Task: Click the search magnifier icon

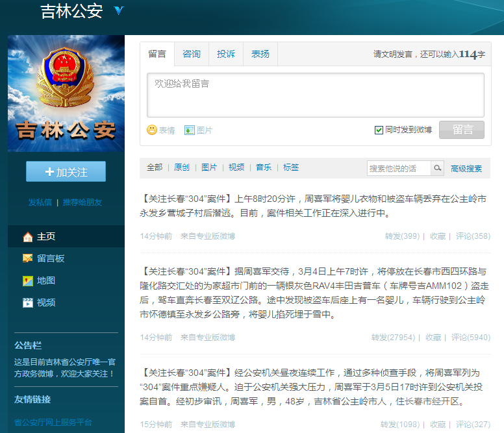Action: coord(438,168)
